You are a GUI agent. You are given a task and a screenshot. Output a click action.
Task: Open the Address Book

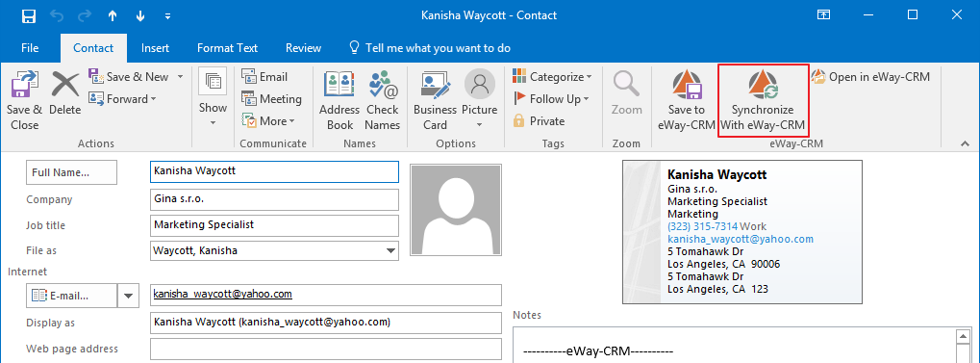339,100
